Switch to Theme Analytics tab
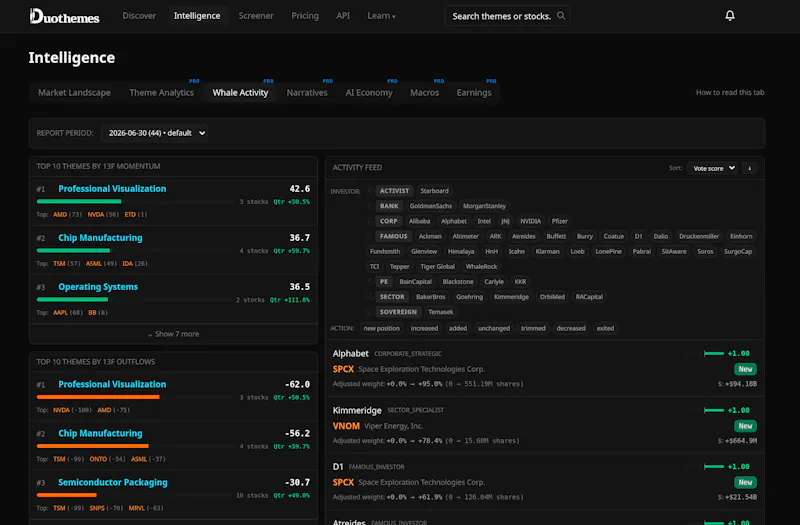Viewport: 800px width, 525px height. pos(161,93)
